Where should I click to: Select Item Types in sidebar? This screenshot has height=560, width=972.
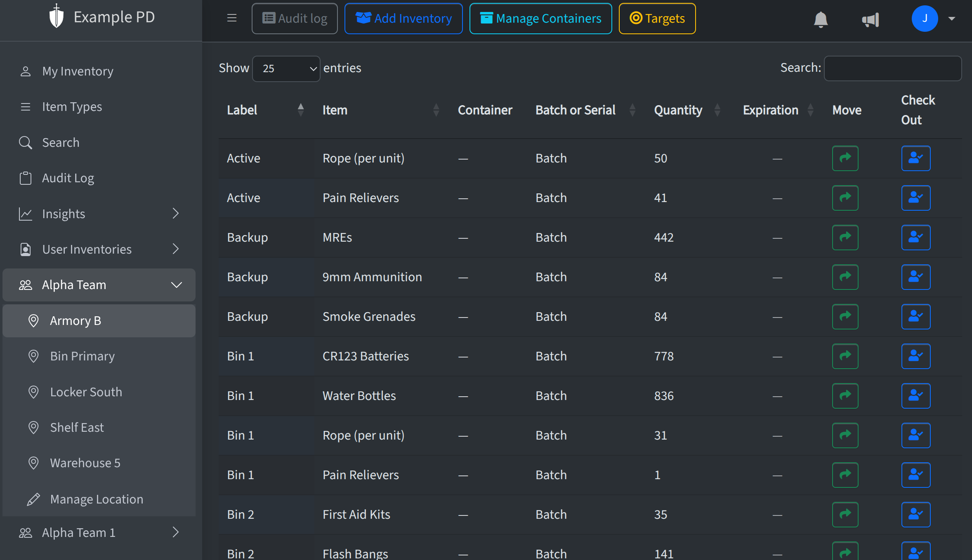(72, 107)
